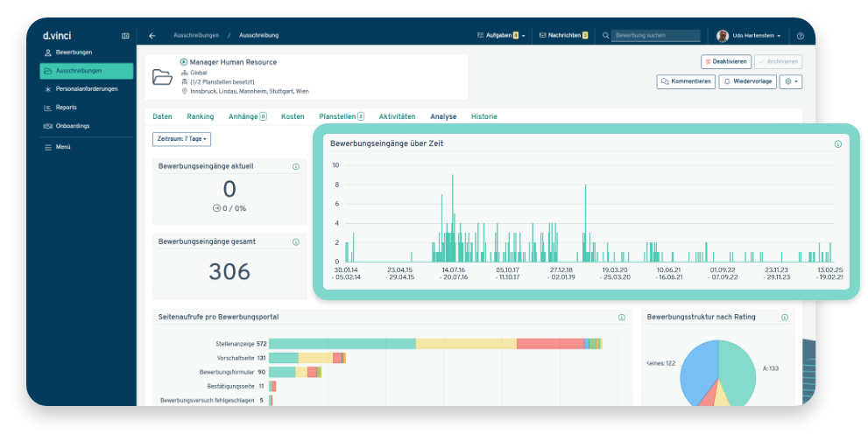
Task: Open the Historie tab
Action: [x=483, y=116]
